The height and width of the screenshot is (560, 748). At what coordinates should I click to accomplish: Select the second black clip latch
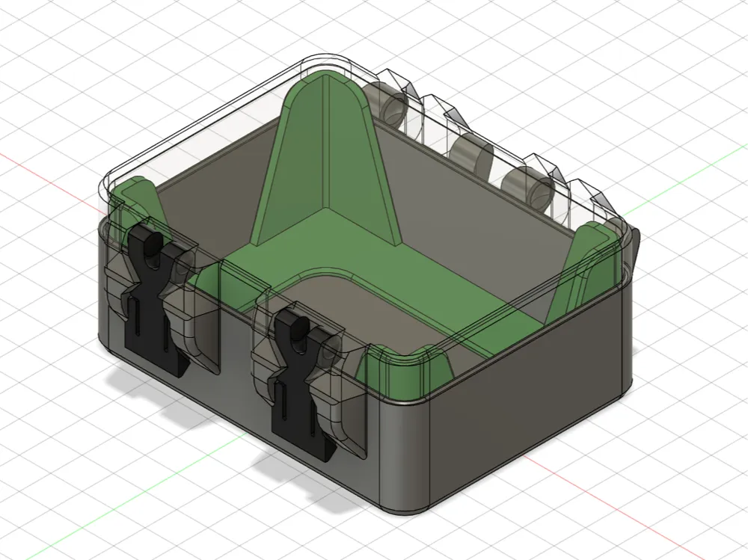click(x=299, y=381)
